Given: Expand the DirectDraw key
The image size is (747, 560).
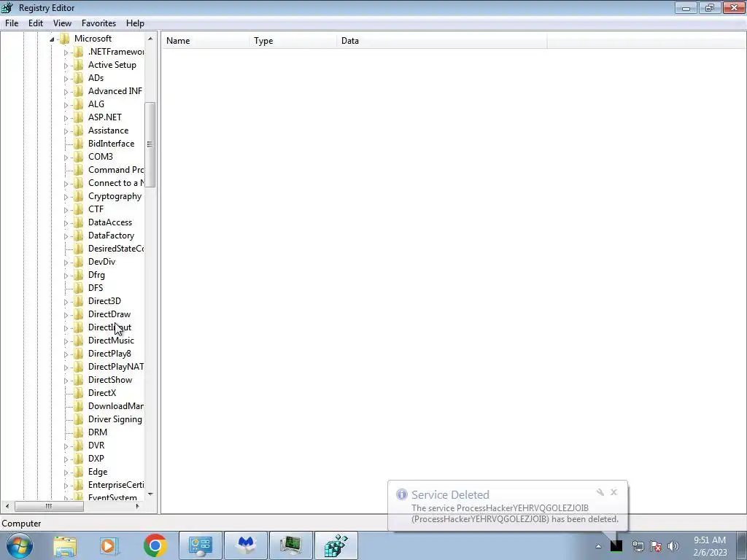Looking at the screenshot, I should point(66,315).
